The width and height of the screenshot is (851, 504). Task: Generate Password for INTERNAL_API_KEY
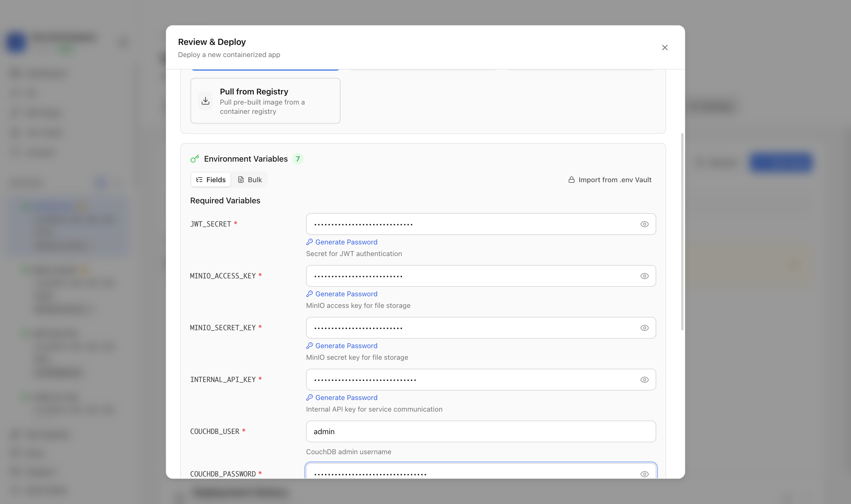click(x=342, y=398)
